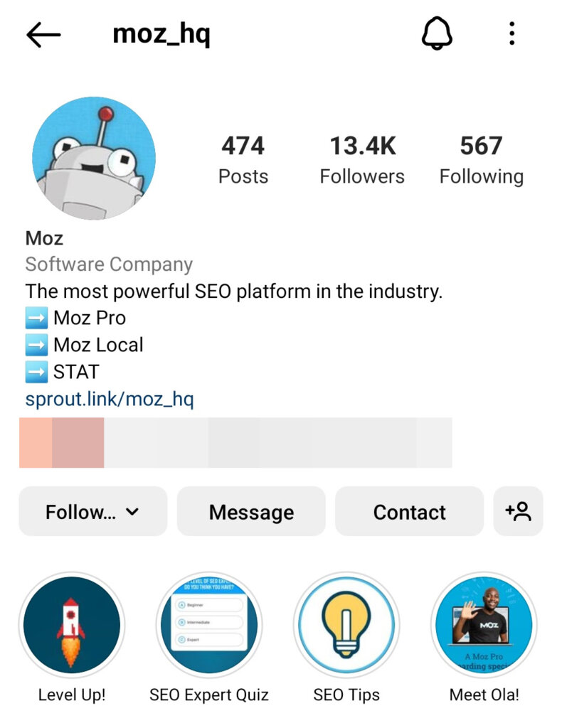This screenshot has height=728, width=562.
Task: View the SEO Tips lightbulb highlight
Action: tap(345, 624)
